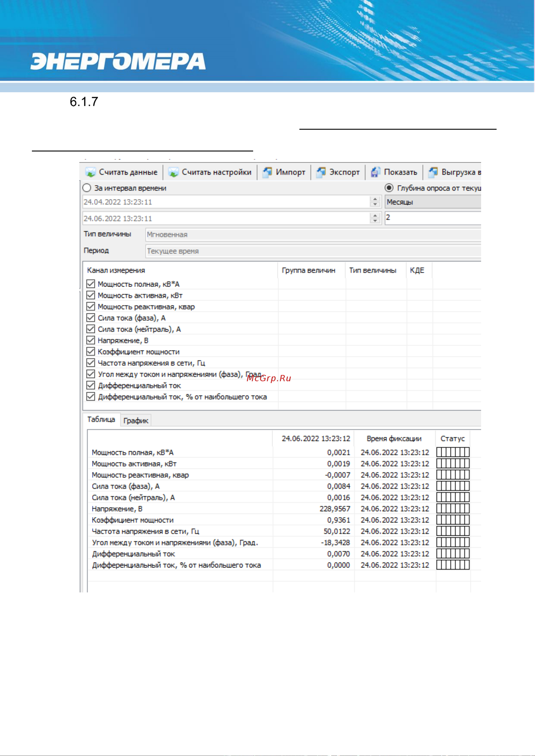Click the voltage value 228,9567
Viewport: 535px width, 756px height.
coord(335,509)
